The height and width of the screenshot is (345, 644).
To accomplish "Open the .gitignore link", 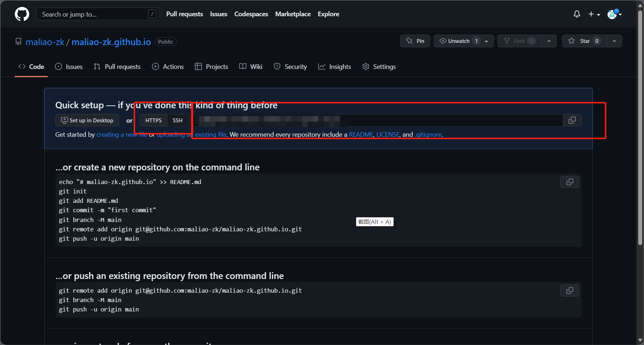I will [x=428, y=135].
